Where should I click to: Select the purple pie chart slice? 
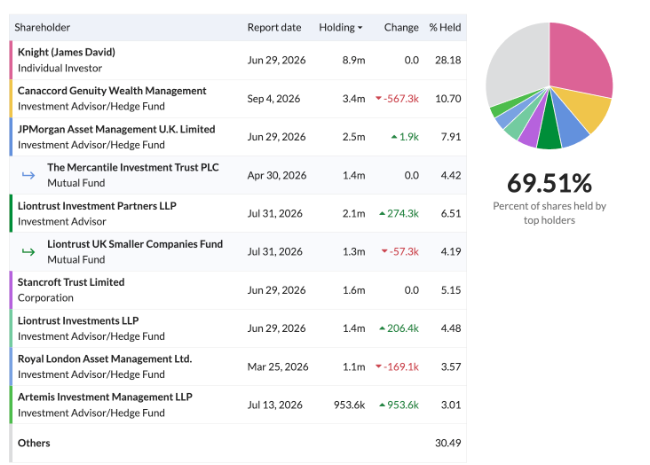[x=533, y=133]
